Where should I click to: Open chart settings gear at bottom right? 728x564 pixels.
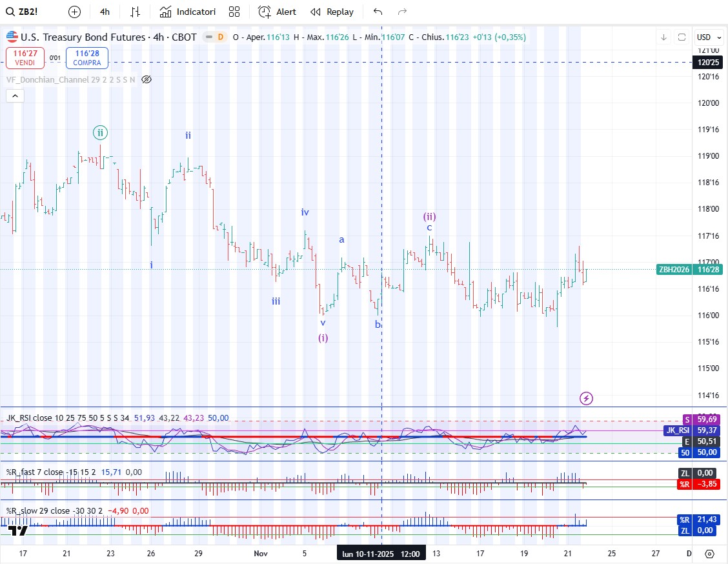[709, 554]
